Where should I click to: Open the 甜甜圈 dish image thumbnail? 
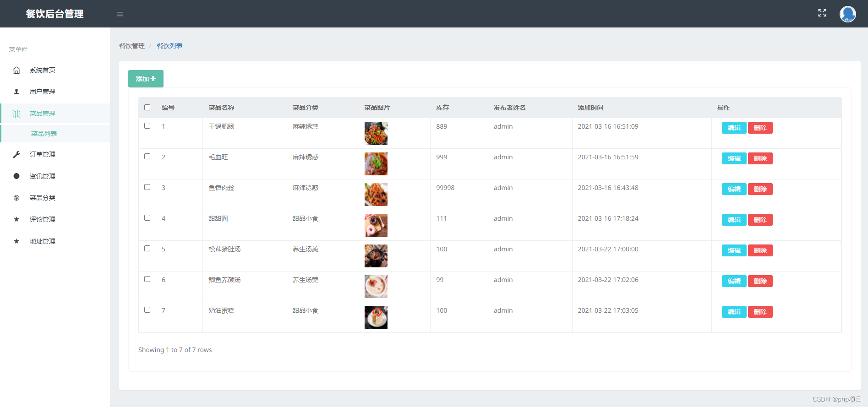click(376, 225)
